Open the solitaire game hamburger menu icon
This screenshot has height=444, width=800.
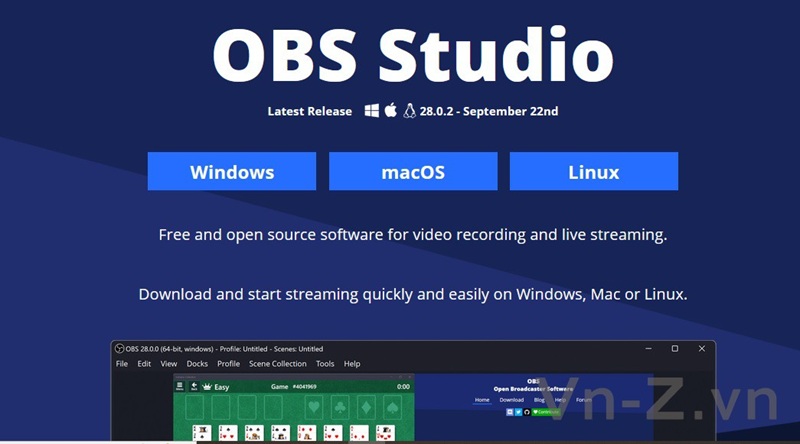180,386
